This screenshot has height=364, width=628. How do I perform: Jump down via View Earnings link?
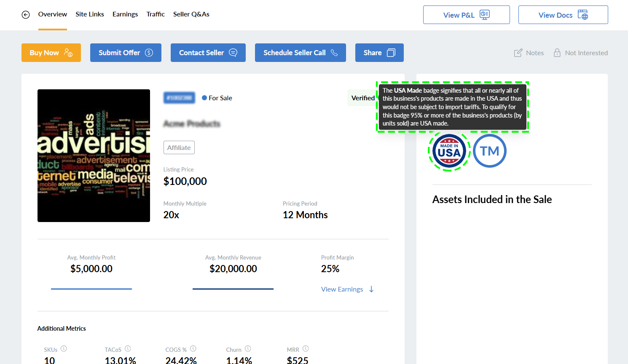click(x=347, y=289)
